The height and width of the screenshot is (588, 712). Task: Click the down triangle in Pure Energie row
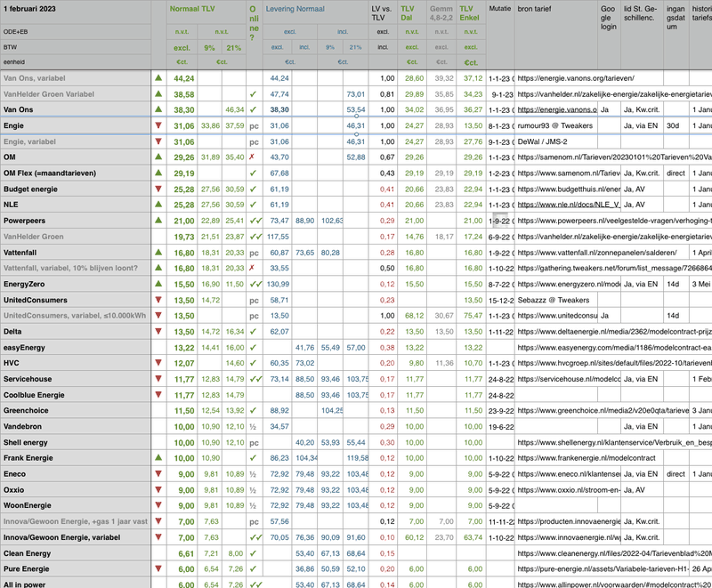(x=158, y=568)
